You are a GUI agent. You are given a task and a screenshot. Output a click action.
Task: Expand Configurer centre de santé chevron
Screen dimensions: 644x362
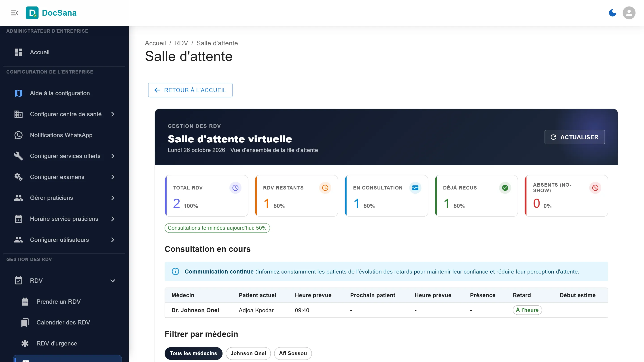tap(113, 114)
